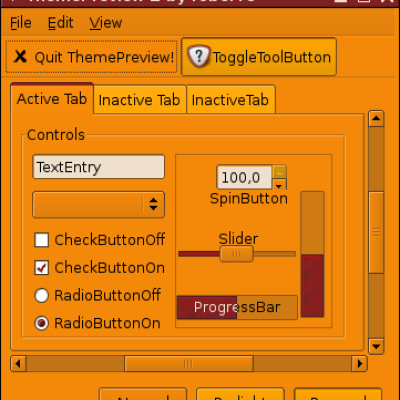Click the combo box up-down arrows

[153, 204]
